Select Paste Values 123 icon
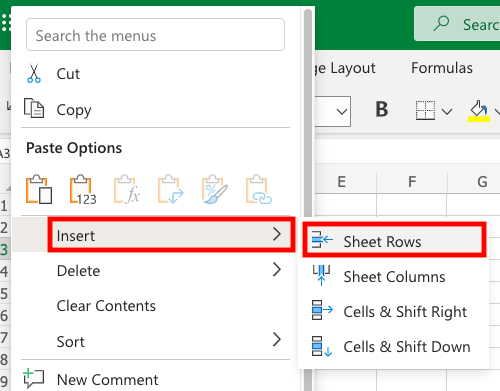Viewport: 500px width, 391px height. point(83,189)
